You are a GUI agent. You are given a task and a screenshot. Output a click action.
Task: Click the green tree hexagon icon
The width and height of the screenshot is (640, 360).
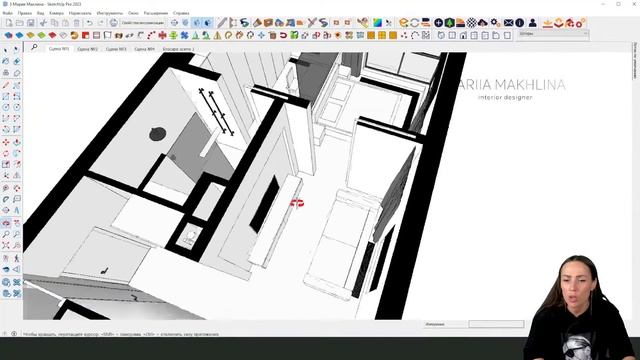(449, 23)
